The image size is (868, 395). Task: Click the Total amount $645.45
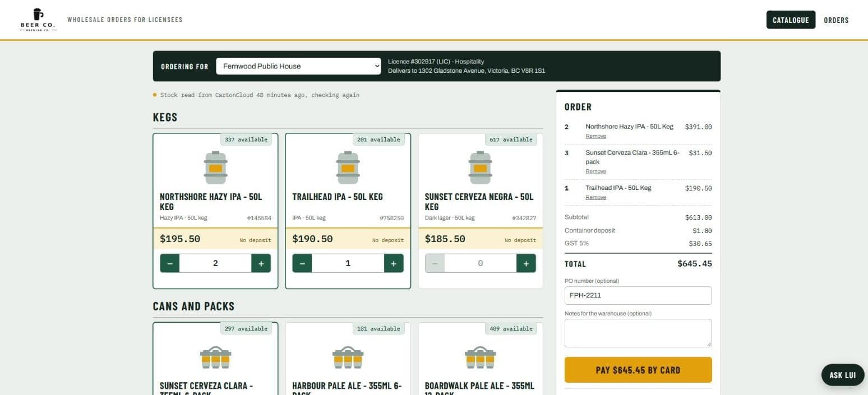pyautogui.click(x=695, y=263)
